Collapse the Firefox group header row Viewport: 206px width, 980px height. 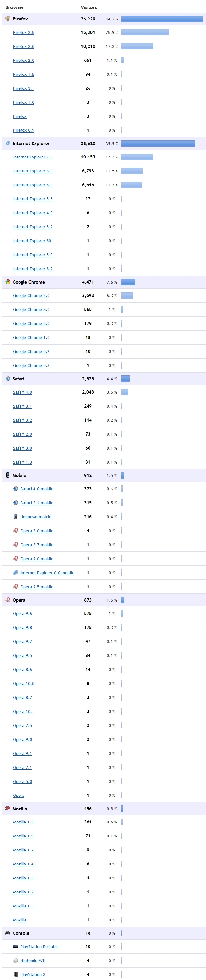[104, 19]
